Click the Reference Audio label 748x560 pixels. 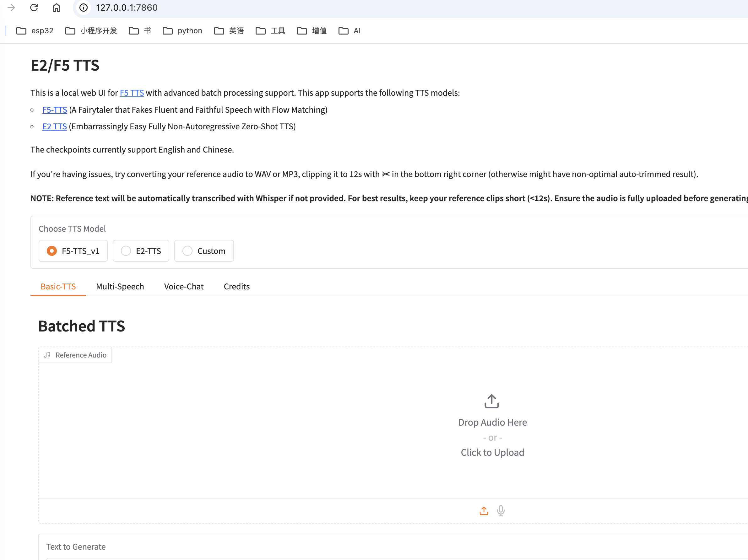[75, 355]
